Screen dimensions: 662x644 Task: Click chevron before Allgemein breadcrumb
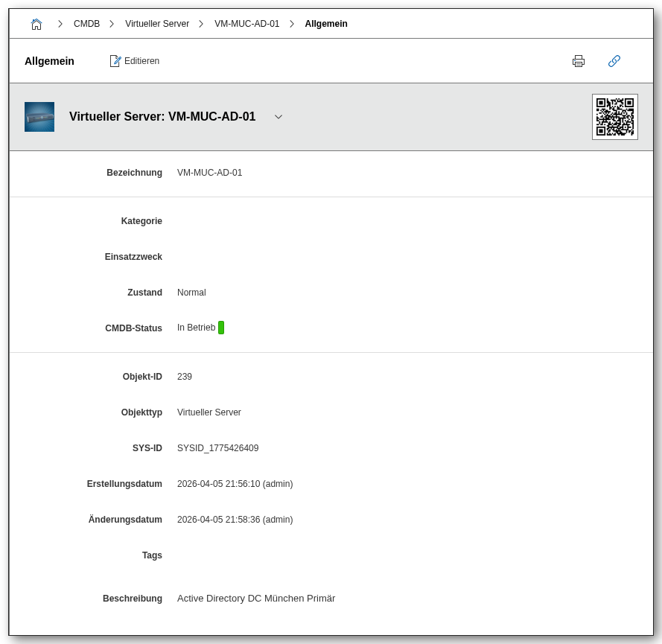pyautogui.click(x=292, y=24)
